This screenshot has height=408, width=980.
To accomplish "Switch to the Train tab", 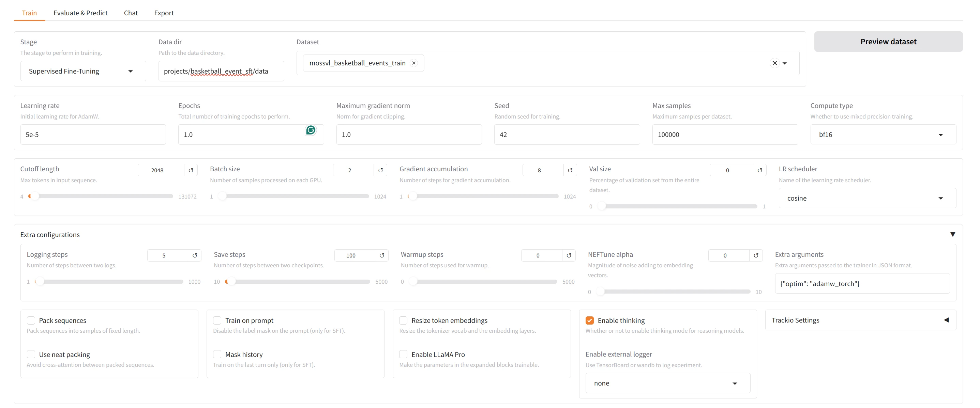I will point(29,13).
